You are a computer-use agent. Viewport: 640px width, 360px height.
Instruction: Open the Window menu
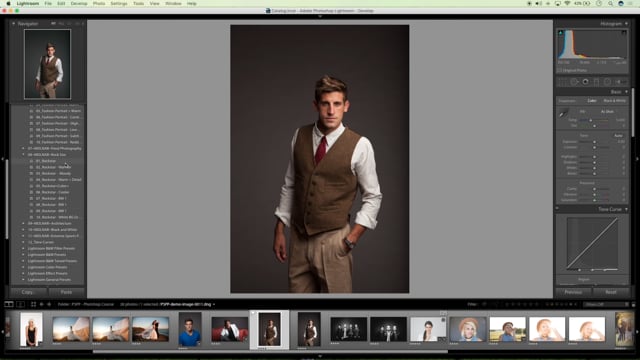[173, 3]
